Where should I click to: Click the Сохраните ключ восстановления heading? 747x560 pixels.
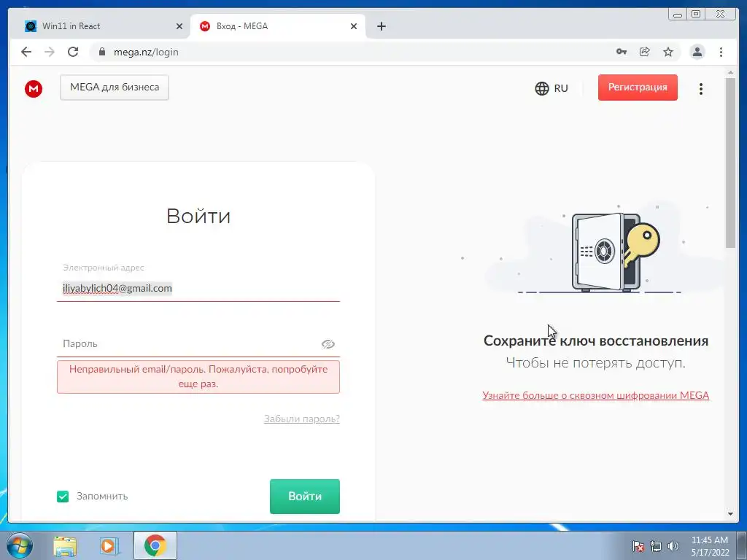click(x=595, y=341)
